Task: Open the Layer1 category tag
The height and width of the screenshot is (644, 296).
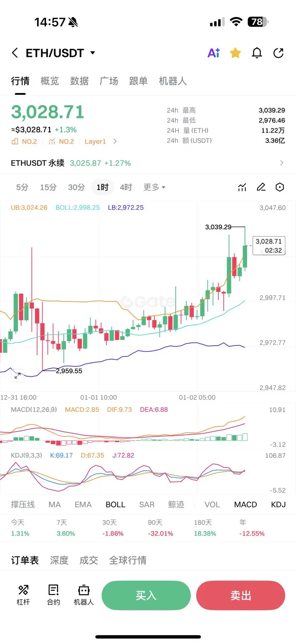Action: click(x=95, y=142)
